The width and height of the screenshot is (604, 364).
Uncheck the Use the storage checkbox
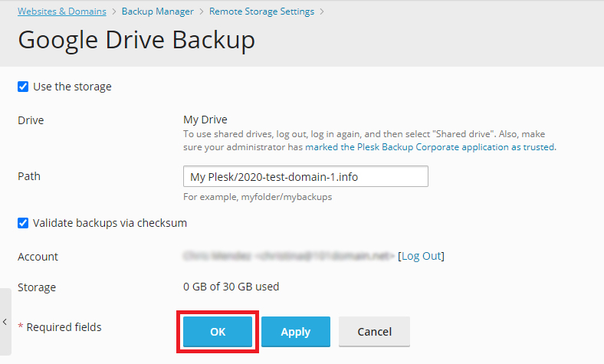(x=23, y=87)
